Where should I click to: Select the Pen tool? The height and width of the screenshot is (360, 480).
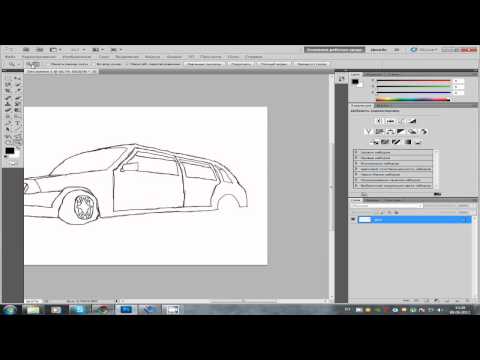click(x=8, y=124)
